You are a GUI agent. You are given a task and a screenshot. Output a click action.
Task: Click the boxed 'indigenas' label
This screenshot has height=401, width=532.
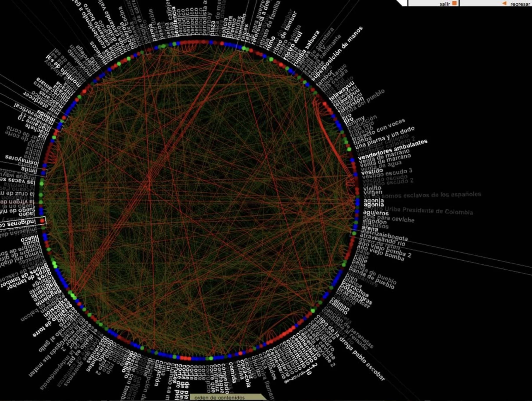click(18, 222)
